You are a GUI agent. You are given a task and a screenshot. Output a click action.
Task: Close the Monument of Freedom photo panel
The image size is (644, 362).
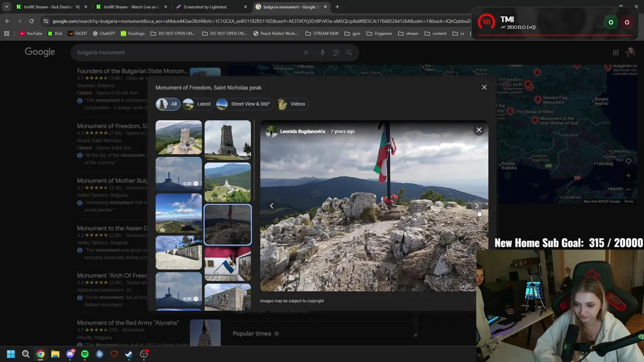click(484, 87)
